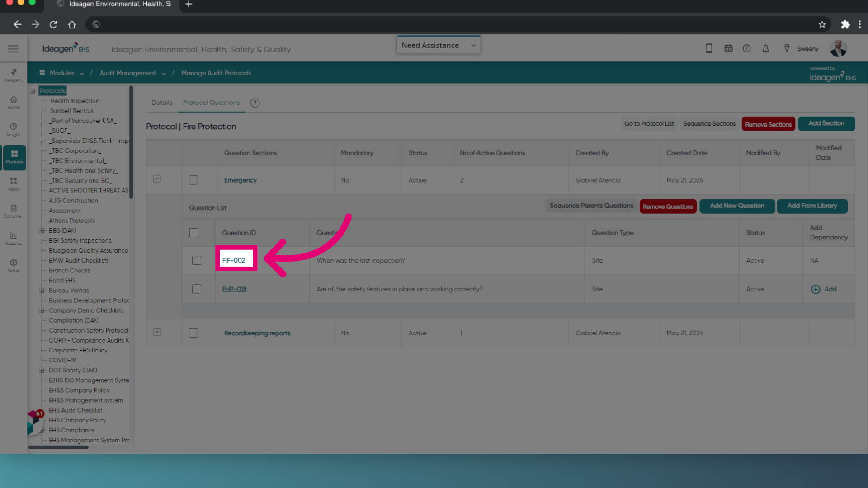The image size is (868, 488).
Task: Click the location pin icon
Action: click(787, 48)
